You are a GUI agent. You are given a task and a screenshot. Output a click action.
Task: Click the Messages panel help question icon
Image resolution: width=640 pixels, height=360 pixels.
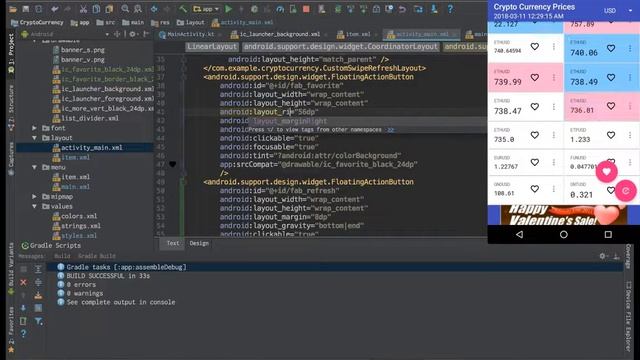23,333
